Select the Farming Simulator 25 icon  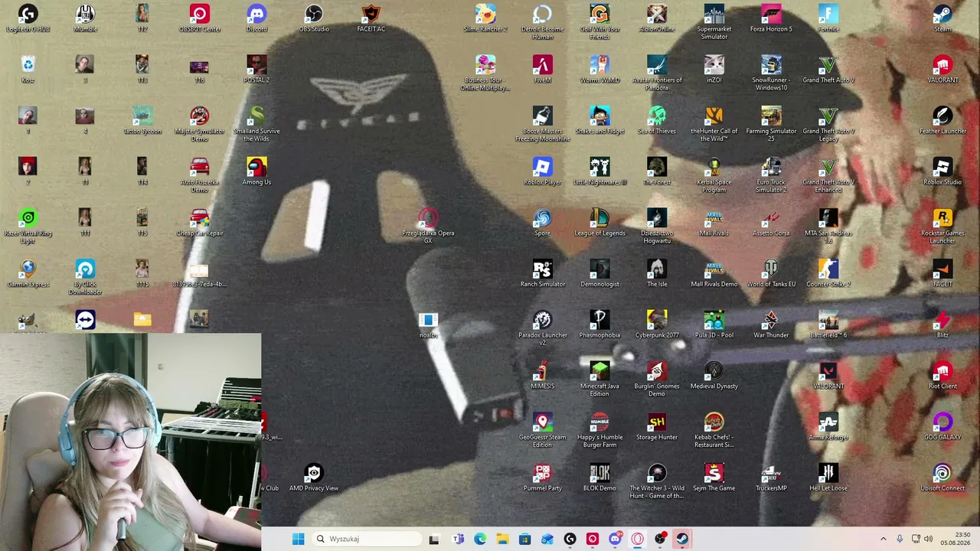coord(771,124)
